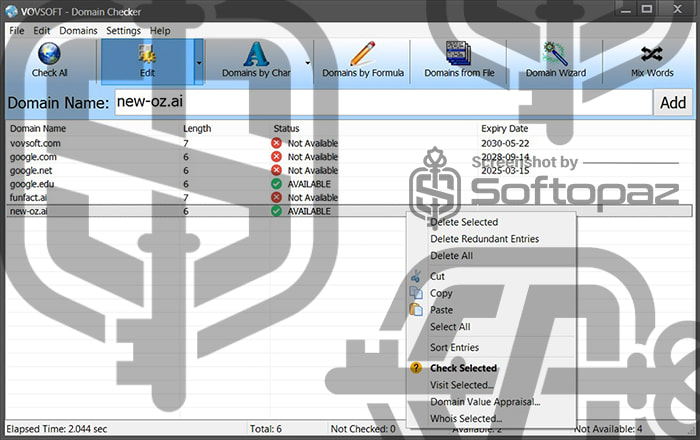This screenshot has height=440, width=700.
Task: Click the red Not Available icon for vovsoft.com
Action: (x=276, y=143)
